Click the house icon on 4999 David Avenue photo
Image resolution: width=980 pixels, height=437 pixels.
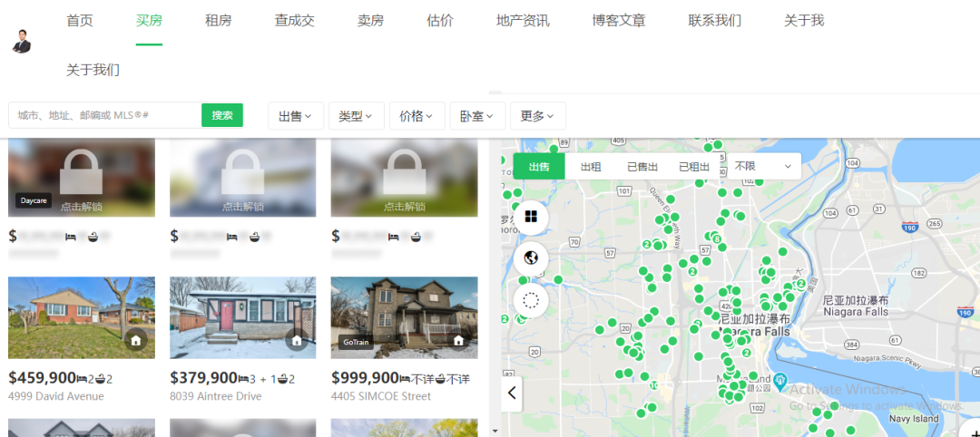[135, 340]
